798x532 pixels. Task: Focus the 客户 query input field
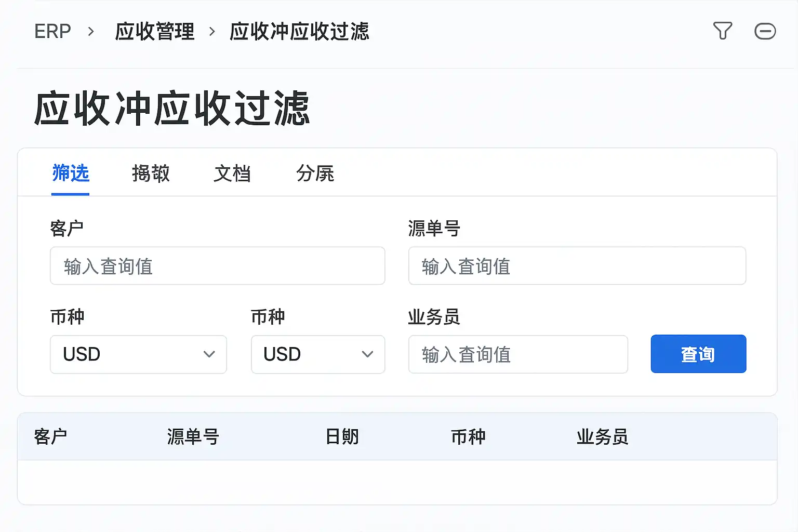coord(217,266)
